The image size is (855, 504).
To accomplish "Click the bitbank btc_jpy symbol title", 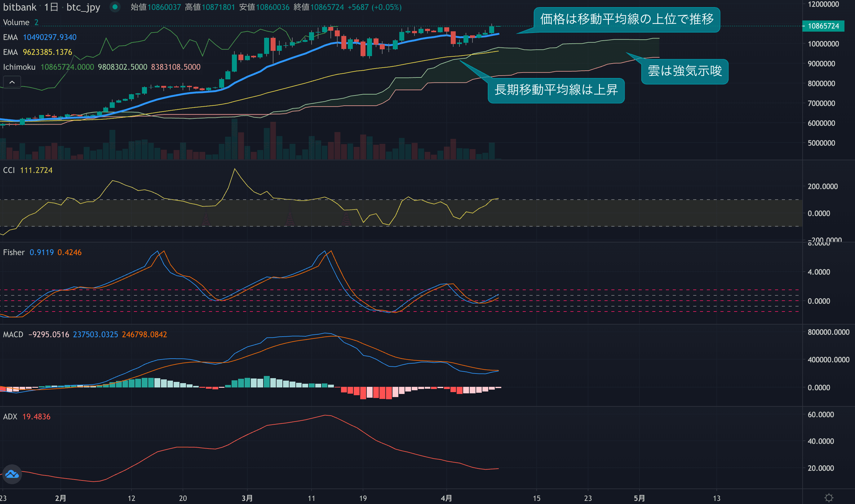I will [52, 7].
